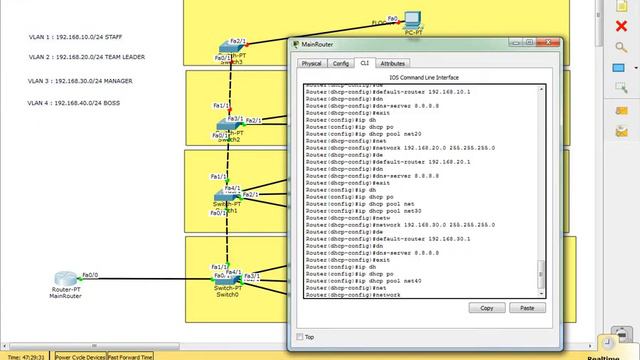The image size is (640, 360).
Task: Click the Switch0 device icon
Action: click(227, 280)
